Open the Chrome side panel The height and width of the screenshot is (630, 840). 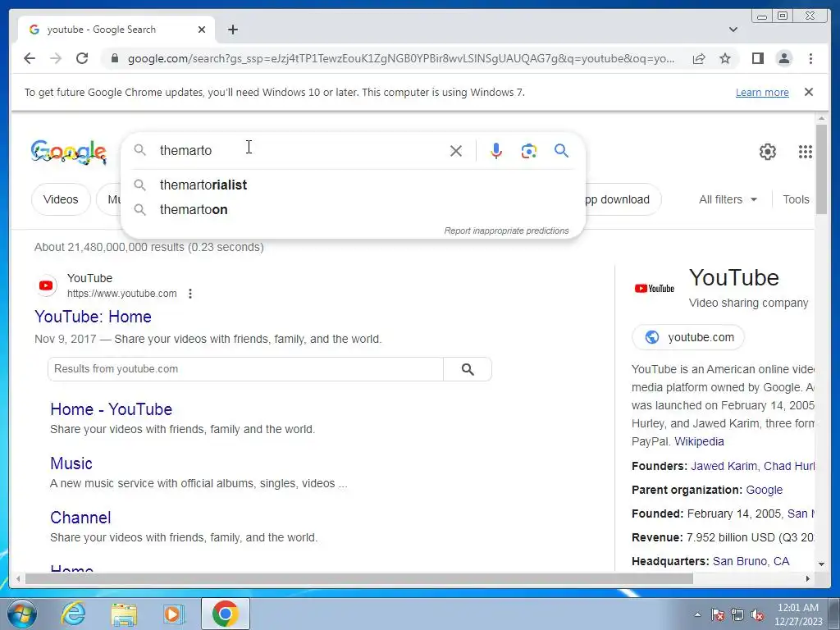[x=757, y=58]
